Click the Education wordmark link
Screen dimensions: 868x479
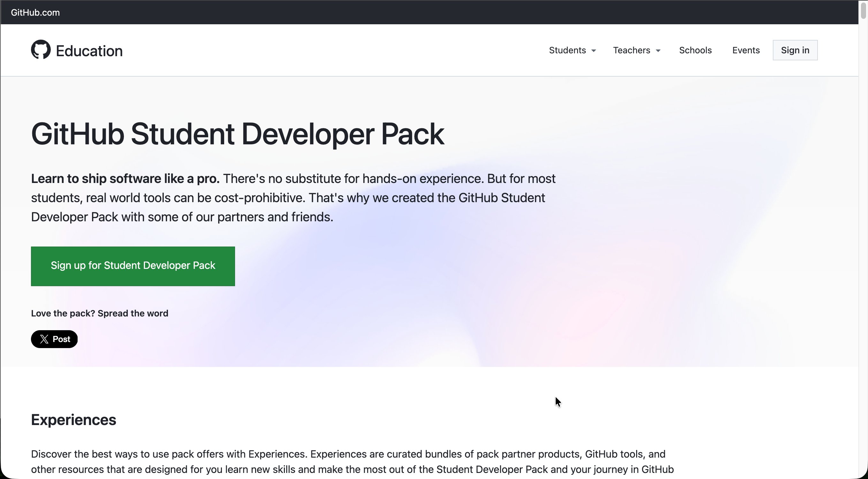click(x=89, y=51)
